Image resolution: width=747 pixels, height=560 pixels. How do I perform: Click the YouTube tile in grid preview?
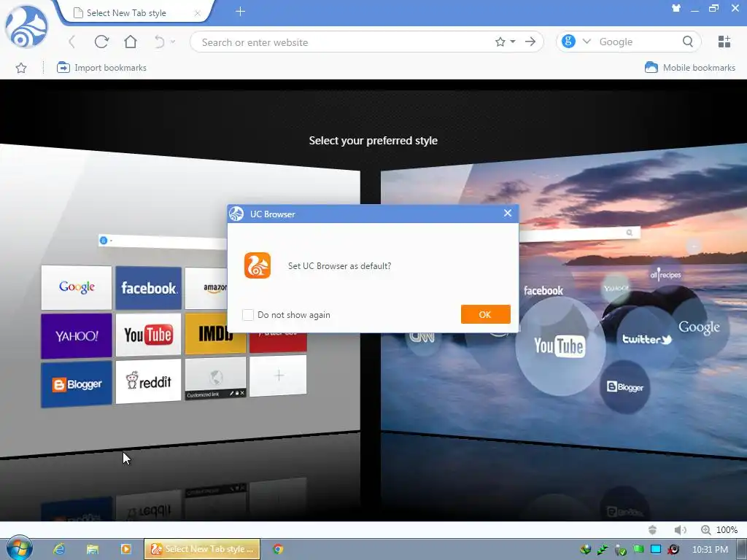pyautogui.click(x=149, y=335)
